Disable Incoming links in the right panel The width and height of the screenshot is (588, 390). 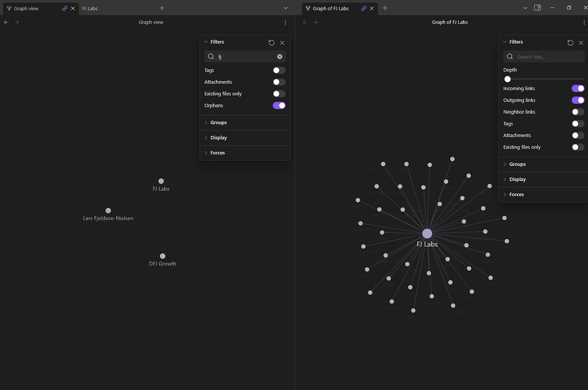click(578, 88)
